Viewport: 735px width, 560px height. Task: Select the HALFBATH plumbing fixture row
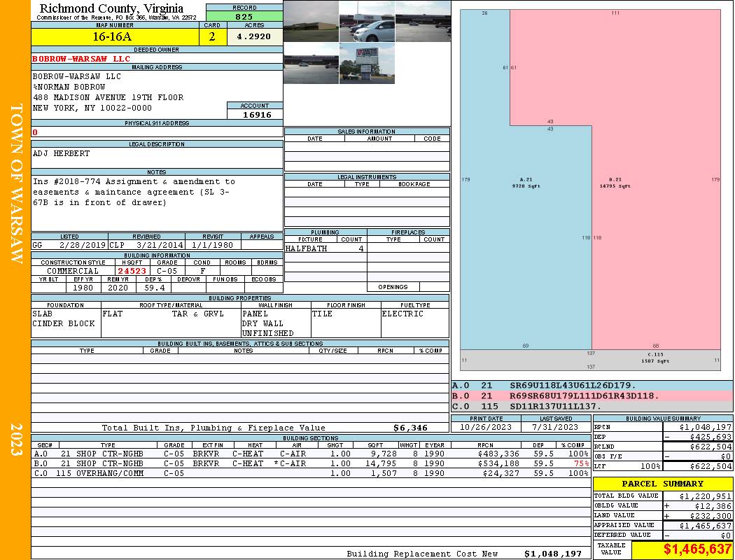[325, 248]
